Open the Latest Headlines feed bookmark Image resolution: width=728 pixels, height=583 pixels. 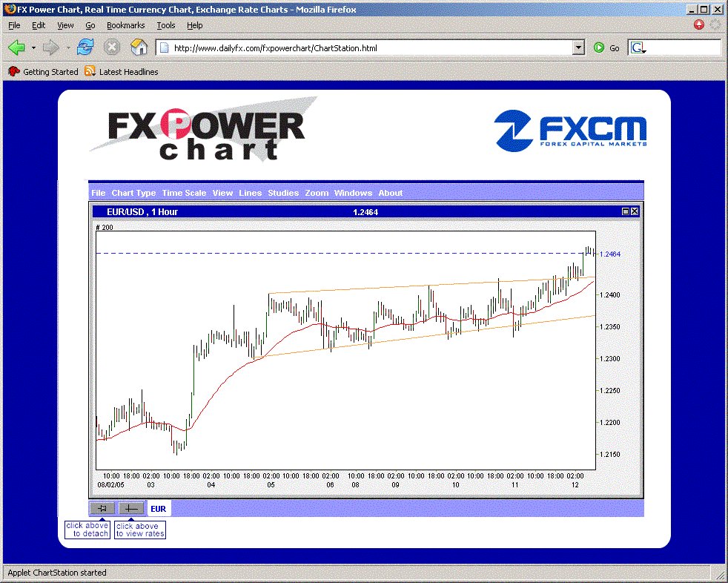point(121,71)
